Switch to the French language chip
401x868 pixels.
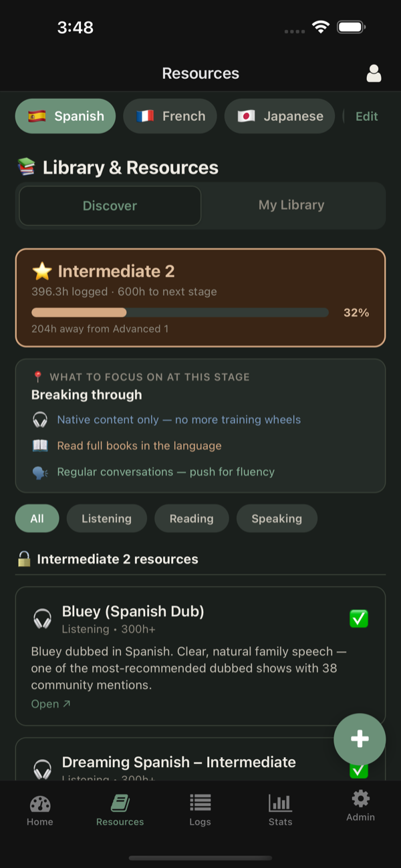pos(170,116)
